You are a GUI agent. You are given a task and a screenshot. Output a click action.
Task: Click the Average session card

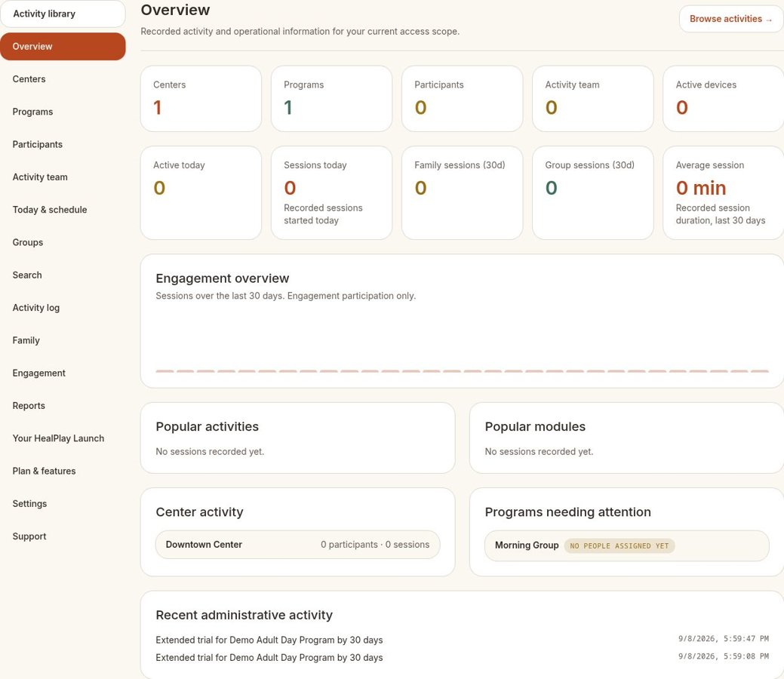724,193
